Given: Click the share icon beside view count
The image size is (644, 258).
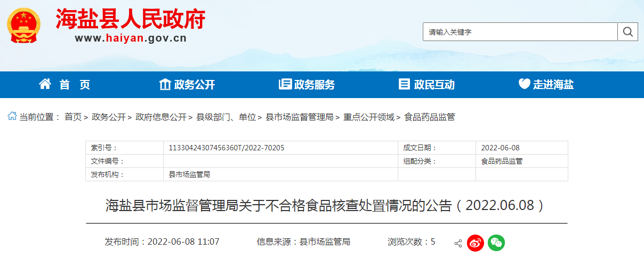Looking at the screenshot, I should 458,243.
